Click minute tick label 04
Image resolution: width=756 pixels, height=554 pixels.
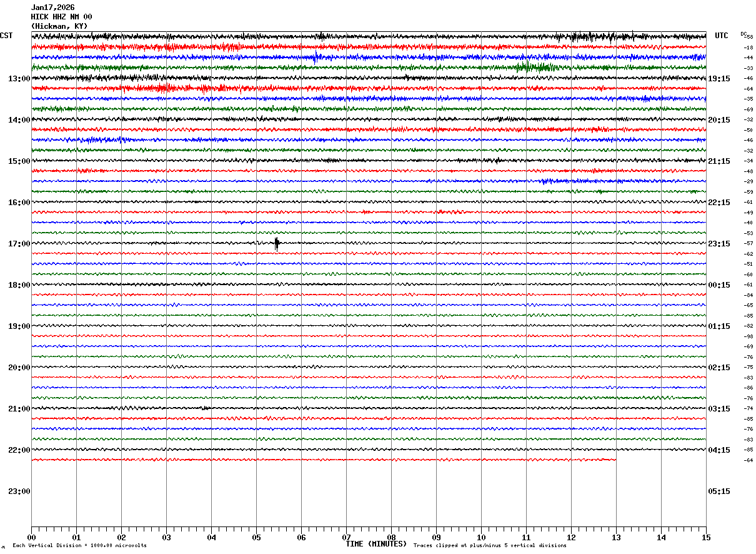(x=211, y=537)
